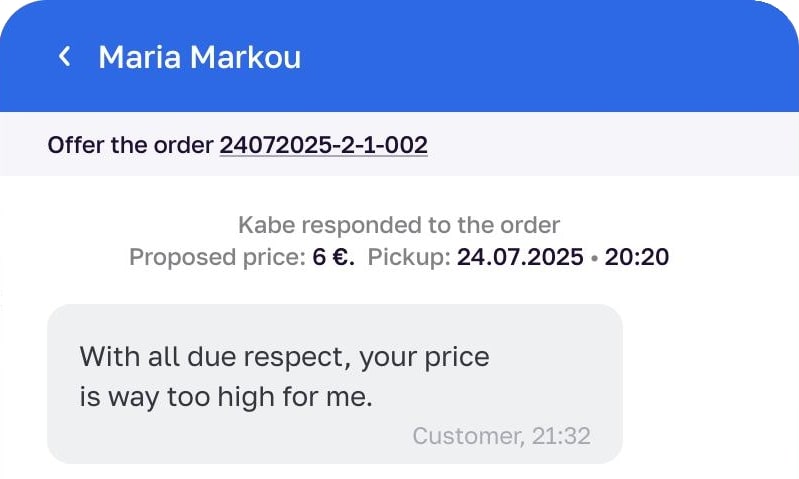Select the customer's grey message bubble
The image size is (799, 479).
click(335, 384)
